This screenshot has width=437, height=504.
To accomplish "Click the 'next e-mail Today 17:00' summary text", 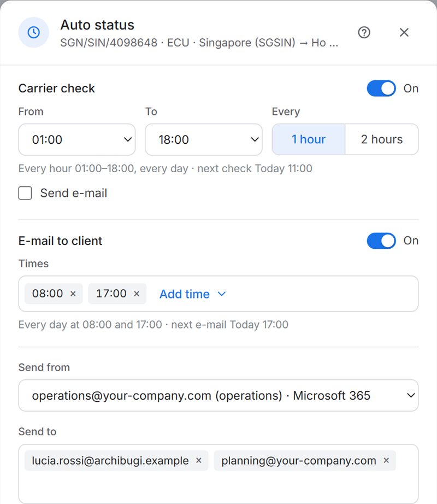I will pos(230,325).
